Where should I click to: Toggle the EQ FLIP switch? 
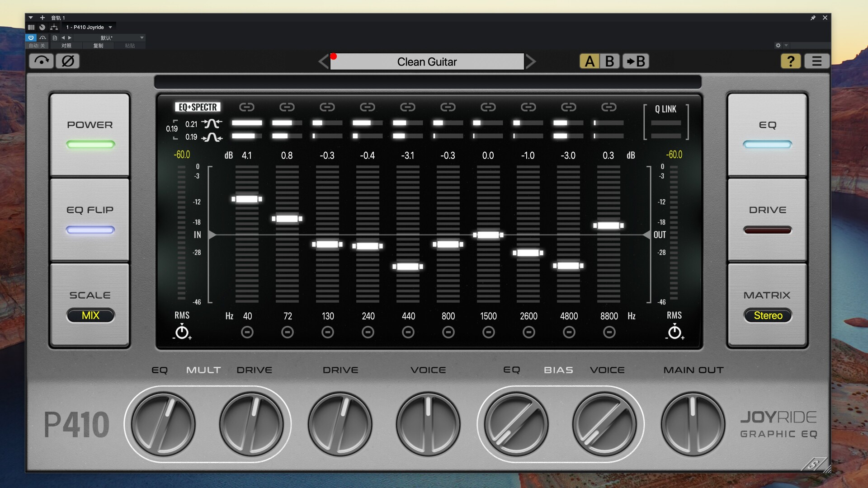coord(90,220)
